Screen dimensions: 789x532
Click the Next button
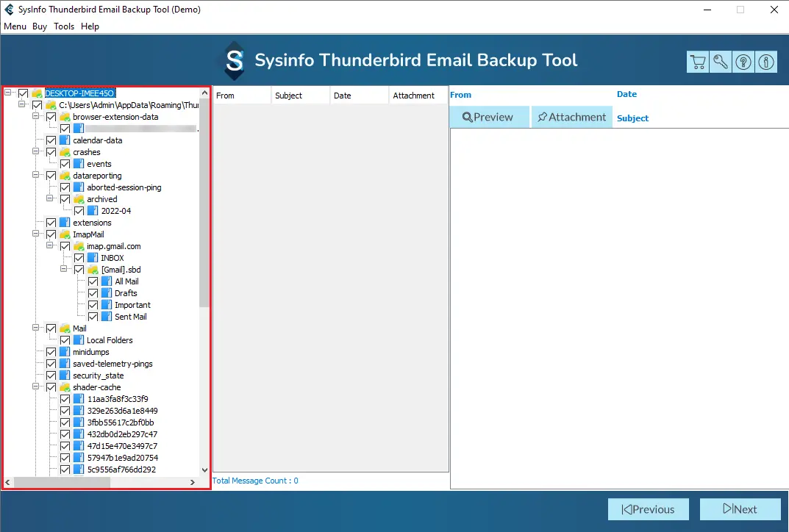click(740, 509)
